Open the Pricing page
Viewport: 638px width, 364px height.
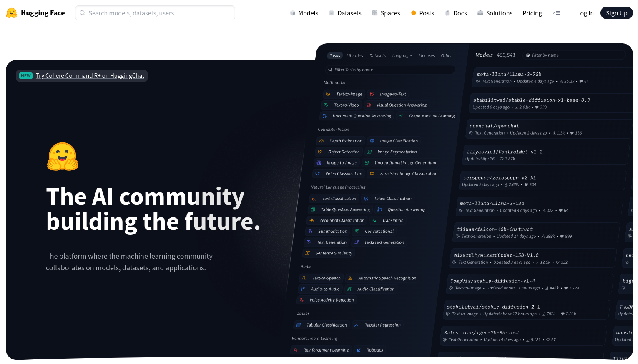pyautogui.click(x=532, y=13)
